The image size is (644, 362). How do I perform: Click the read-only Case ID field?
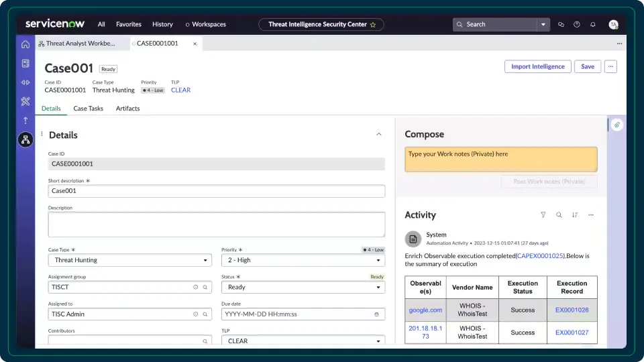click(217, 164)
